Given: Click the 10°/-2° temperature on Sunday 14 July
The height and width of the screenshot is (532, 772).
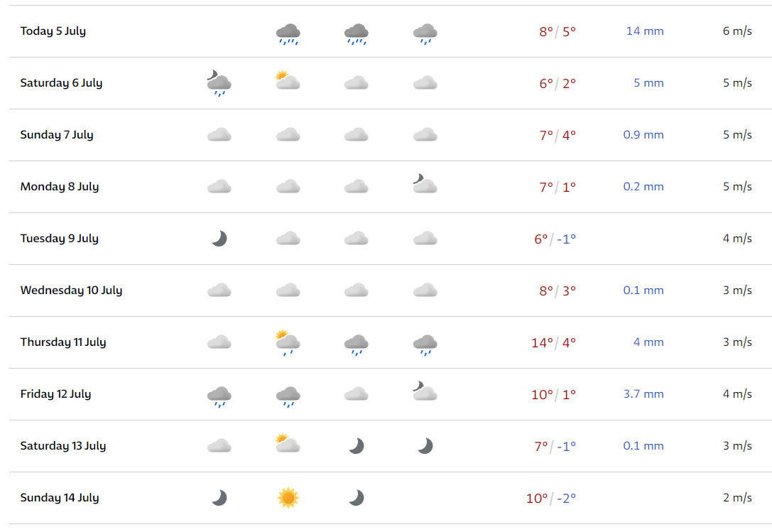Looking at the screenshot, I should pyautogui.click(x=551, y=498).
